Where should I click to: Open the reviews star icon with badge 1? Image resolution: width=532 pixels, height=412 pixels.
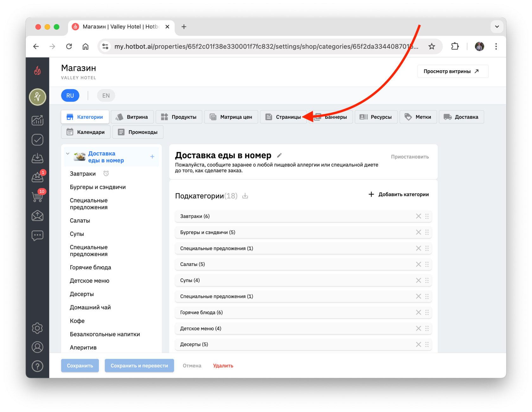(38, 177)
